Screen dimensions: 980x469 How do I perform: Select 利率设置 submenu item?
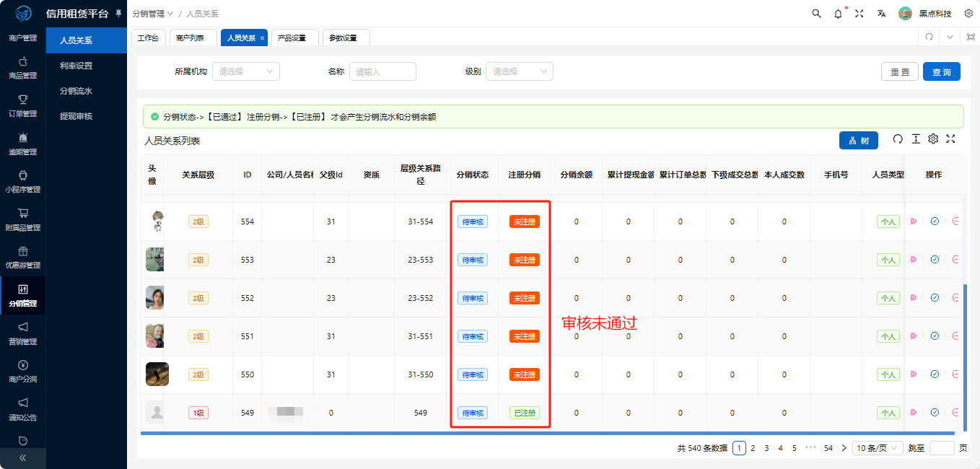click(x=87, y=66)
